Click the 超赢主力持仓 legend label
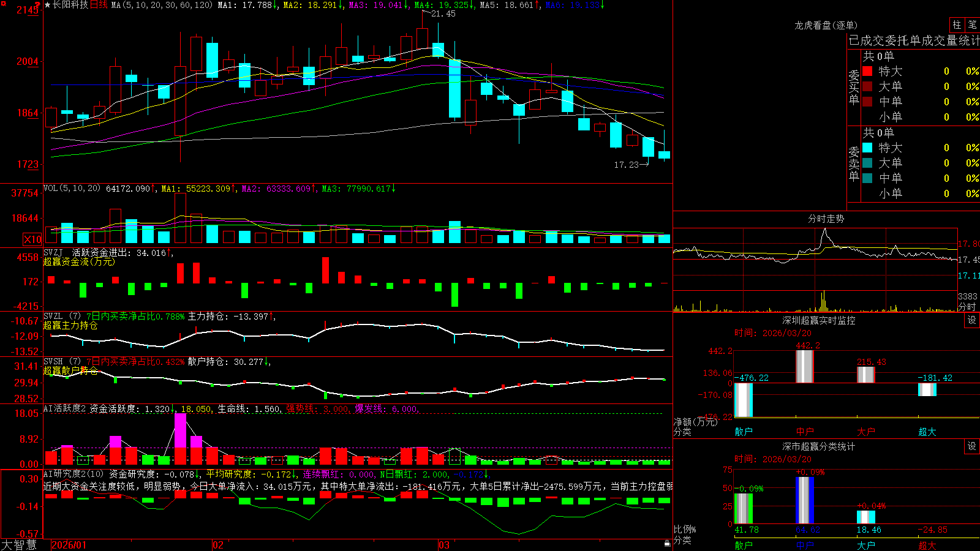The width and height of the screenshot is (980, 551). (x=70, y=325)
